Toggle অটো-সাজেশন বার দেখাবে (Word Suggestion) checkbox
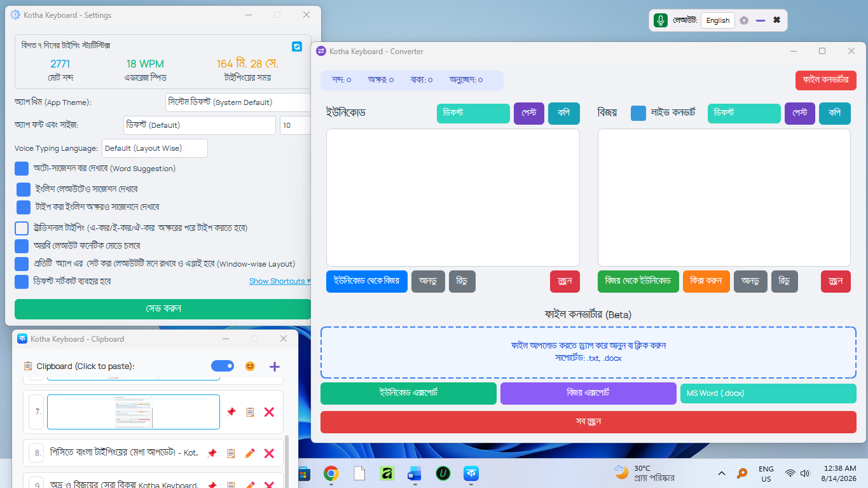 (22, 169)
